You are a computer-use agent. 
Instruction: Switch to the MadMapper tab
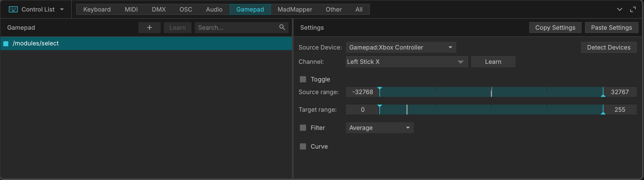tap(295, 9)
